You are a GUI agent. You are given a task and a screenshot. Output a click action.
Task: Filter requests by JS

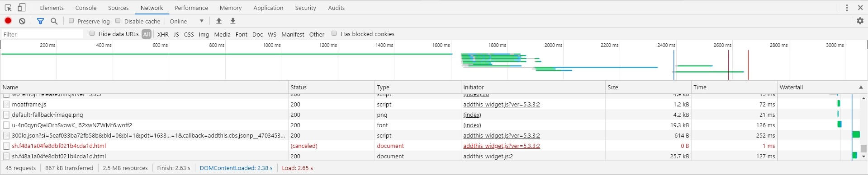pos(176,34)
